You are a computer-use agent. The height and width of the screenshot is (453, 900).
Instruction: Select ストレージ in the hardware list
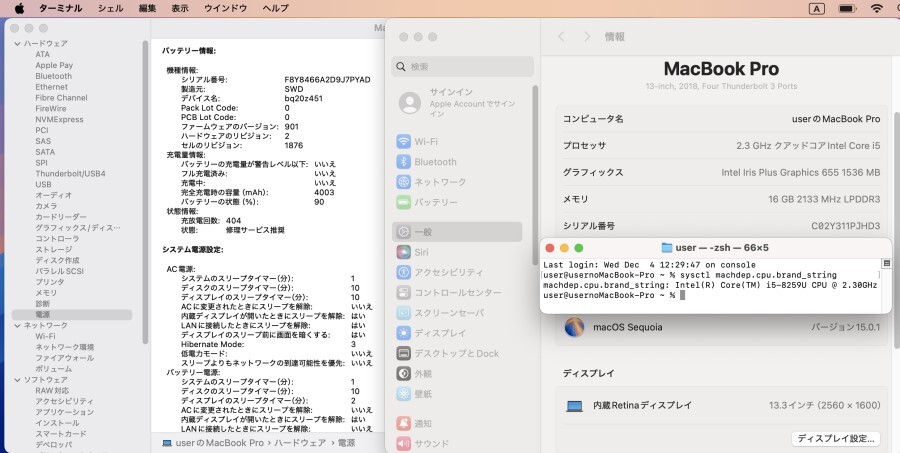53,249
